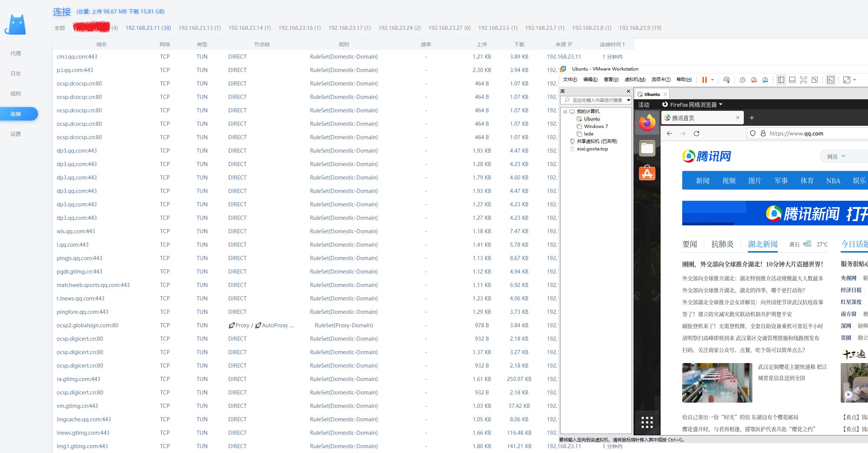Screen dimensions: 868x453
Task: Toggle the VMware library panel visibility
Action: (781, 80)
